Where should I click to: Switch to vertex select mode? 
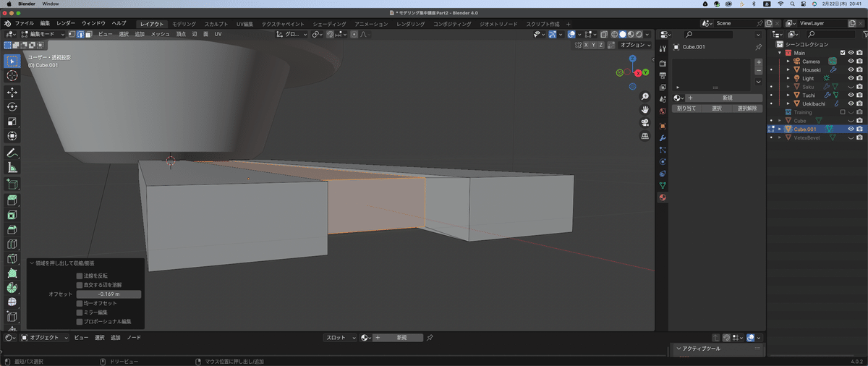click(72, 34)
